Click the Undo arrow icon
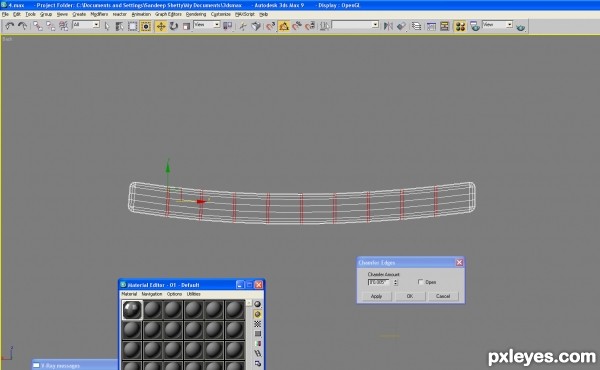This screenshot has height=370, width=600. click(x=10, y=26)
